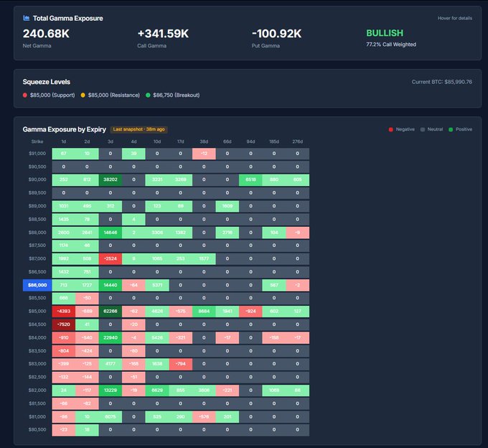Click the 6629 cell in $82,000 row
Image resolution: width=488 pixels, height=448 pixels.
click(x=157, y=390)
